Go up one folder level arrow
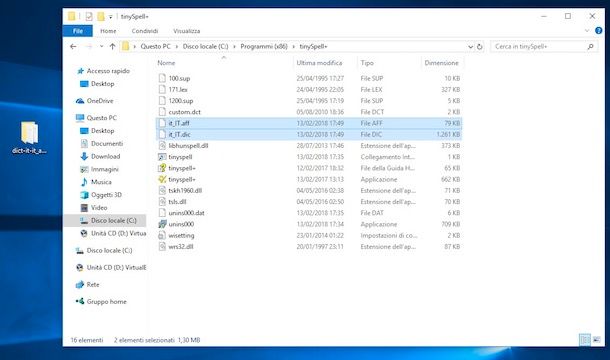The width and height of the screenshot is (610, 360). (112, 46)
